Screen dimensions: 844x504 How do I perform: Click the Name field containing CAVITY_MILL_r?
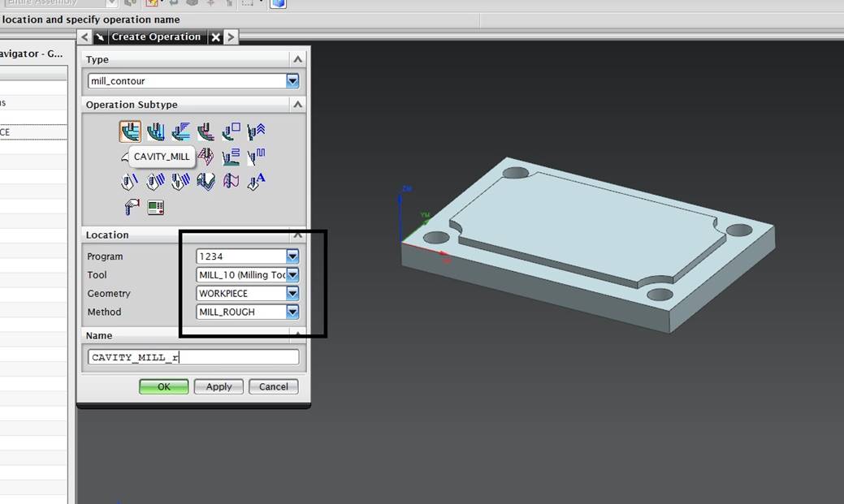tap(193, 357)
